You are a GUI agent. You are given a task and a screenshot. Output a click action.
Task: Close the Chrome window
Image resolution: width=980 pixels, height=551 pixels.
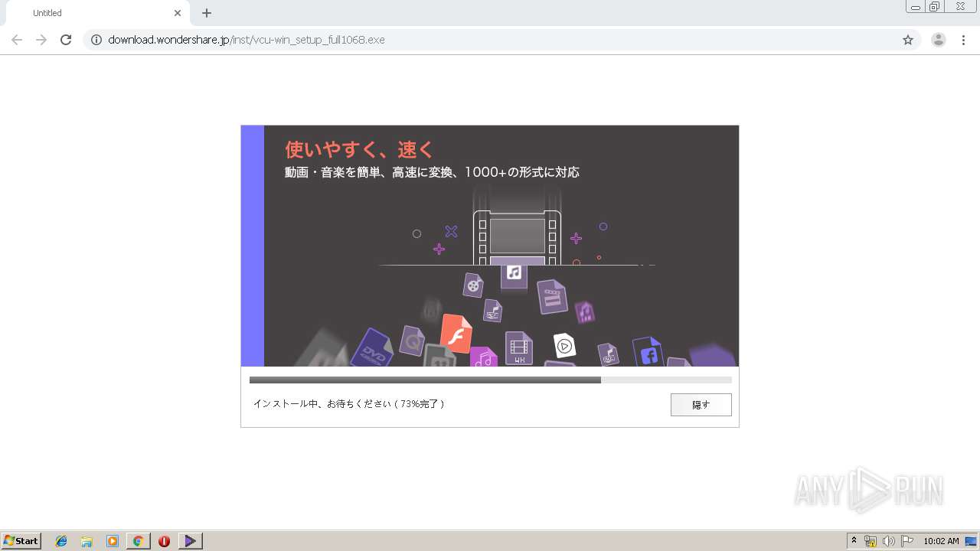point(960,7)
